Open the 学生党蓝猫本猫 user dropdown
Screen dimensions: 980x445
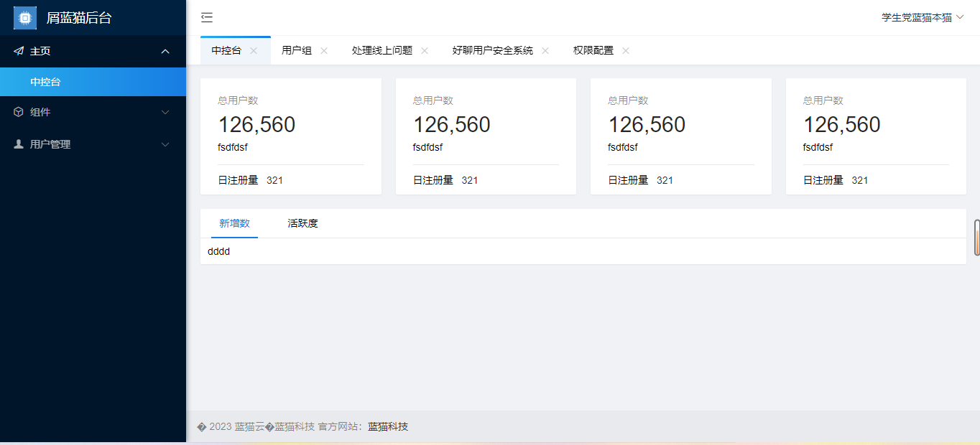(x=923, y=17)
